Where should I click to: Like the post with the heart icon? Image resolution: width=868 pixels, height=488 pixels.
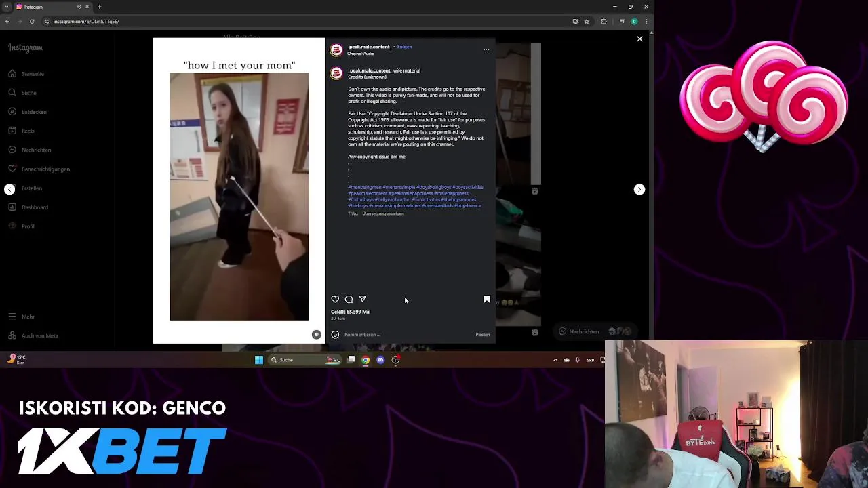point(335,299)
